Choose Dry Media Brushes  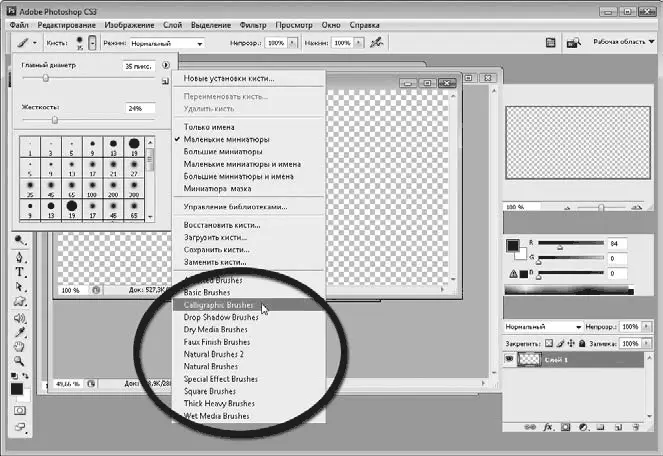(249, 330)
